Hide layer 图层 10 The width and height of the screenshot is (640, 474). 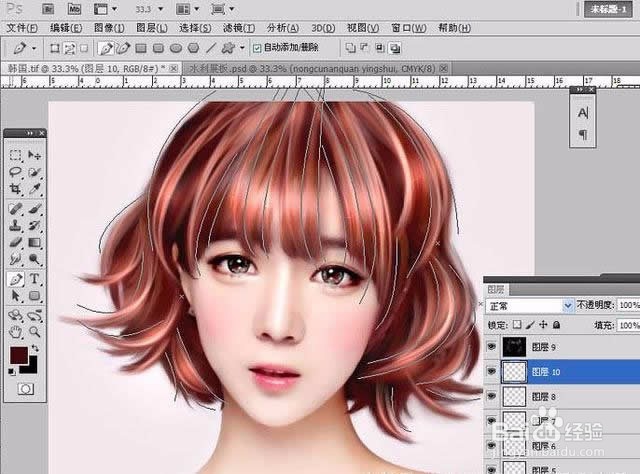click(x=491, y=372)
